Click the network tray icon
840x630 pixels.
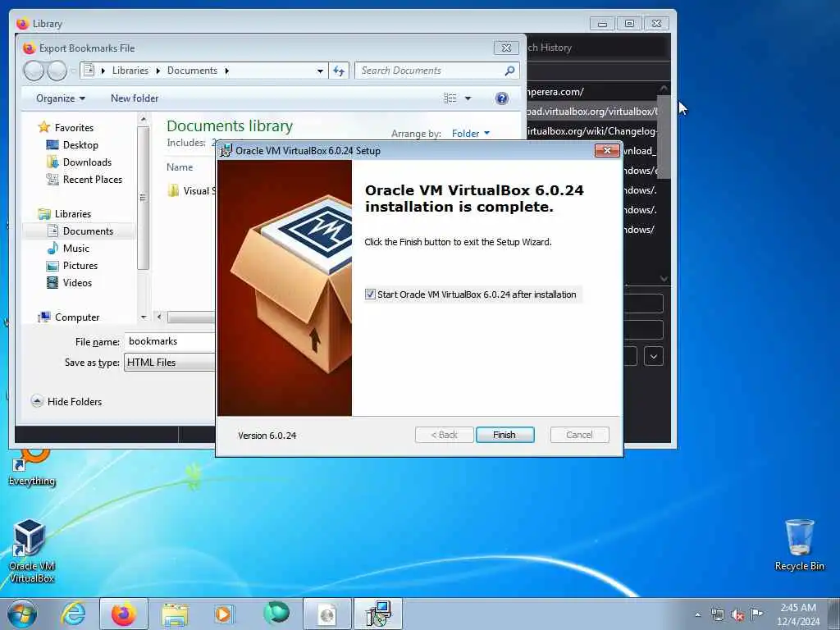(717, 615)
